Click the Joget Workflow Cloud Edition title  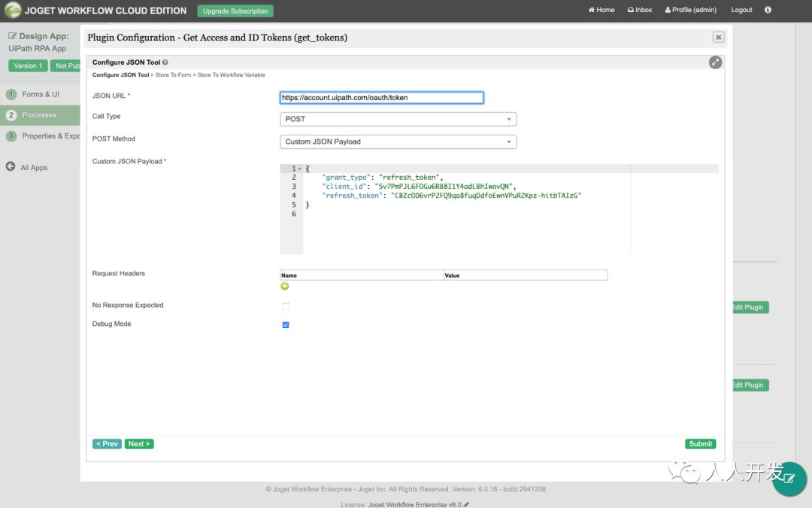pyautogui.click(x=105, y=11)
